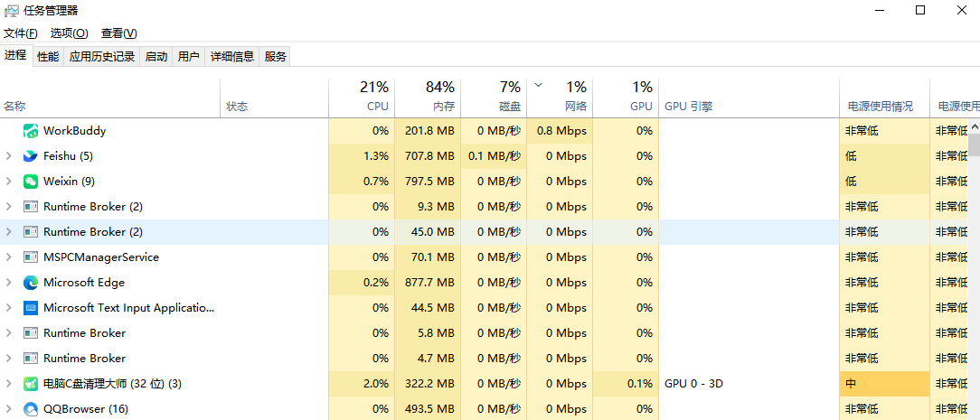The width and height of the screenshot is (980, 420).
Task: Sort processes by 磁盘 column
Action: coord(494,98)
